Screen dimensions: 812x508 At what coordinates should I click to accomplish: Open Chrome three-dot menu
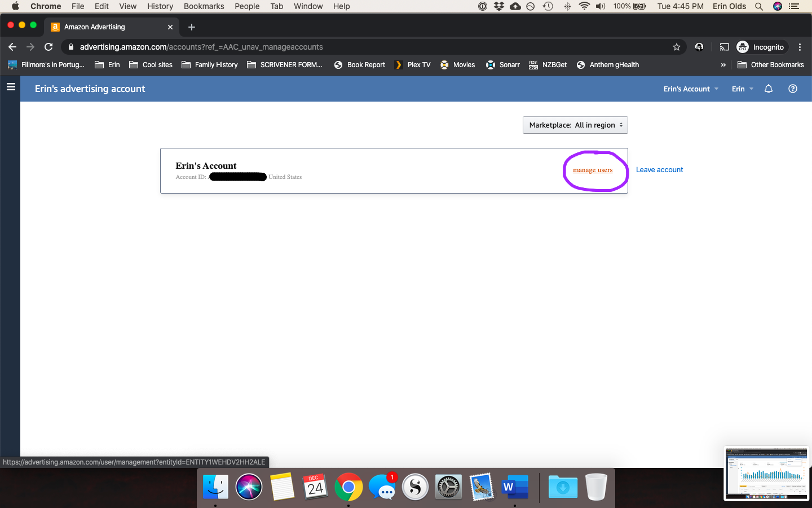coord(800,47)
